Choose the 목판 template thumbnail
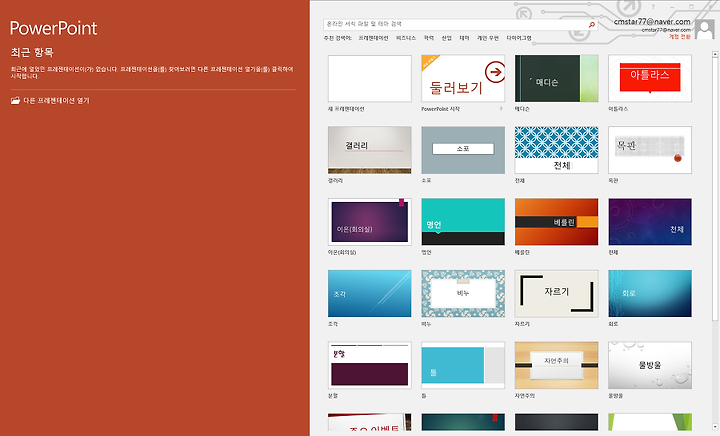This screenshot has height=436, width=720. tap(650, 150)
